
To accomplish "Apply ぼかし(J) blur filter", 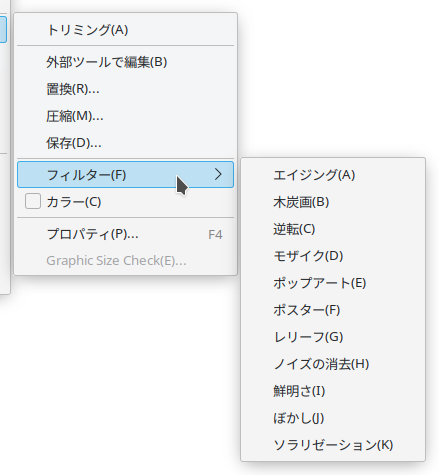I will (x=333, y=418).
